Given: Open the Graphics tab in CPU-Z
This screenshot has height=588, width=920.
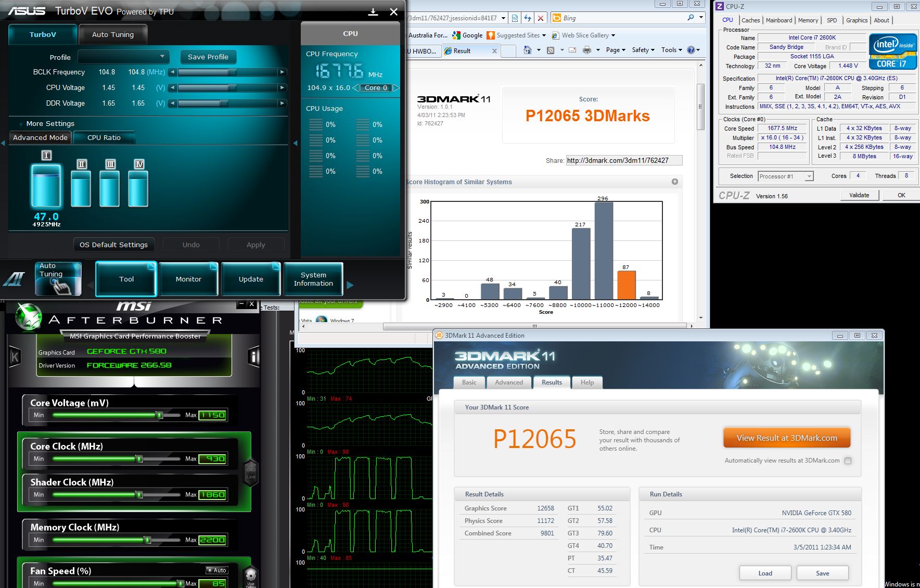Looking at the screenshot, I should coord(857,20).
